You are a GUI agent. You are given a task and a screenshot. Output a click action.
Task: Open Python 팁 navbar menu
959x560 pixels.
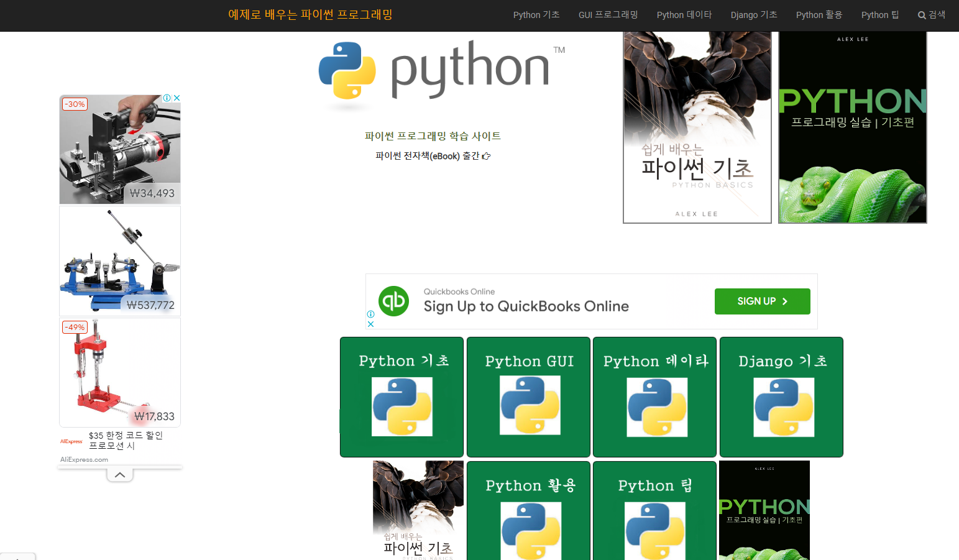[x=880, y=15]
